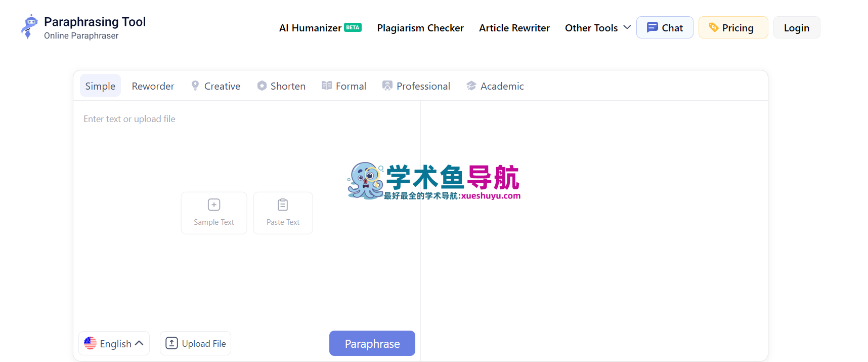Click the US flag language icon
Image resolution: width=868 pixels, height=362 pixels.
[91, 343]
